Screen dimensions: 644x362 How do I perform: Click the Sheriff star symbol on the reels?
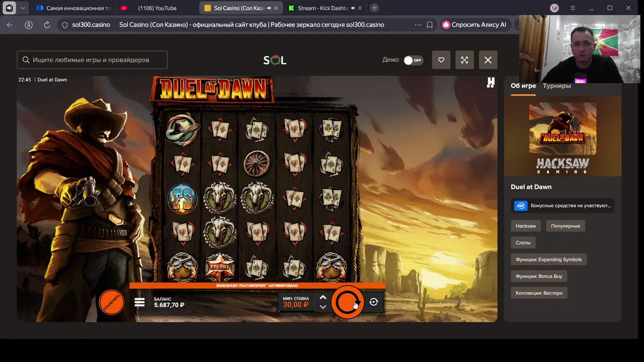pos(219,266)
